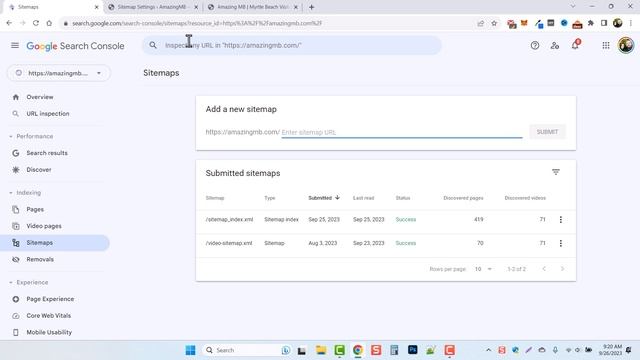The width and height of the screenshot is (640, 360).
Task: Reload the page in the browser
Action: coord(36,23)
